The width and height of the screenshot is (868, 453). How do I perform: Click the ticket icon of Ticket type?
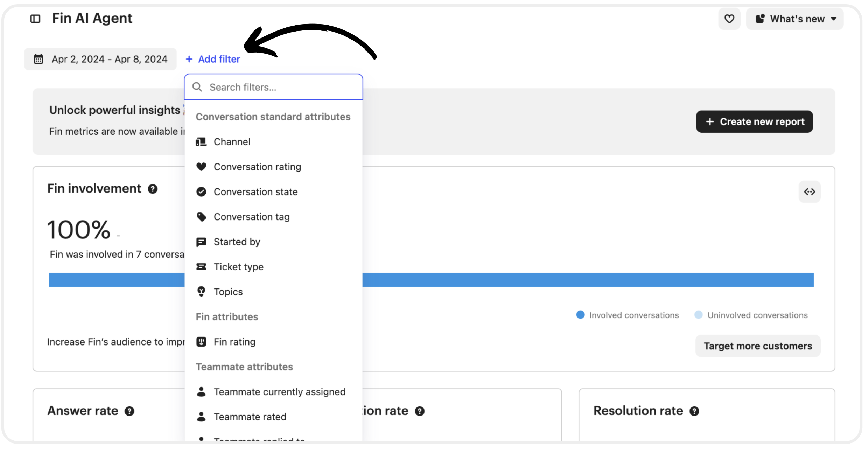[201, 267]
